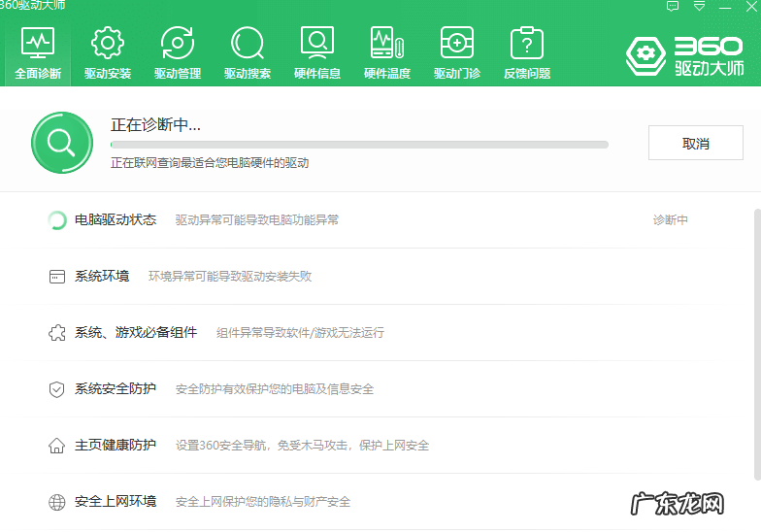Click the diagnosis progress bar

[359, 145]
